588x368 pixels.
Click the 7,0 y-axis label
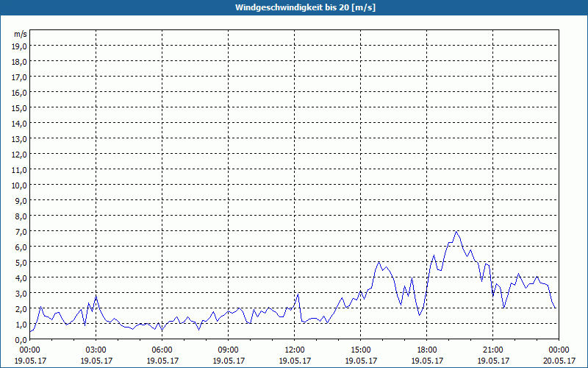(21, 232)
